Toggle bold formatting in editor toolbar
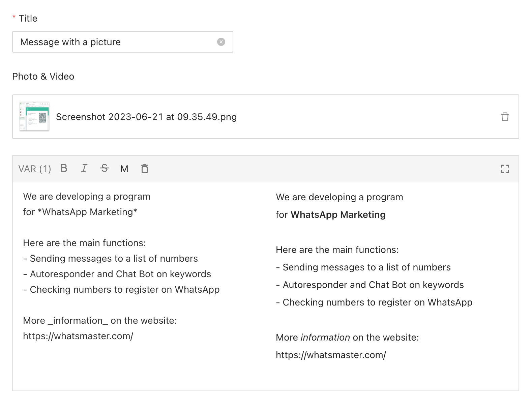The image size is (532, 406). point(64,168)
